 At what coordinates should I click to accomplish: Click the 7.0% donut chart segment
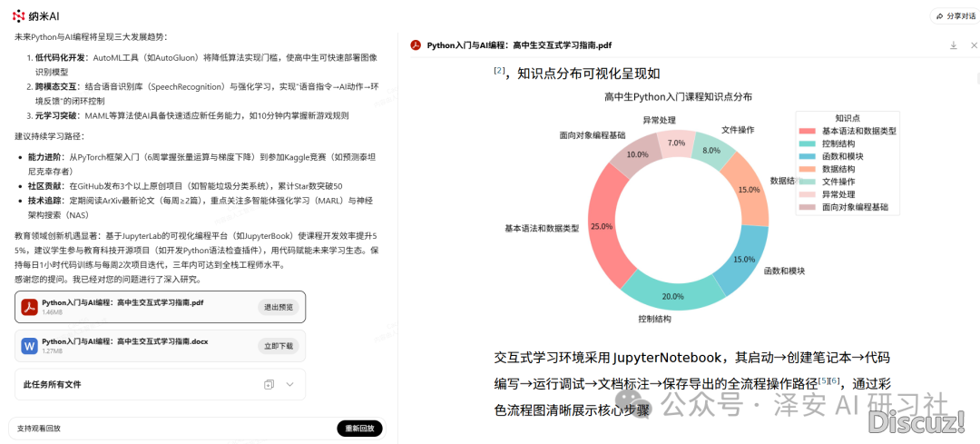click(x=677, y=143)
